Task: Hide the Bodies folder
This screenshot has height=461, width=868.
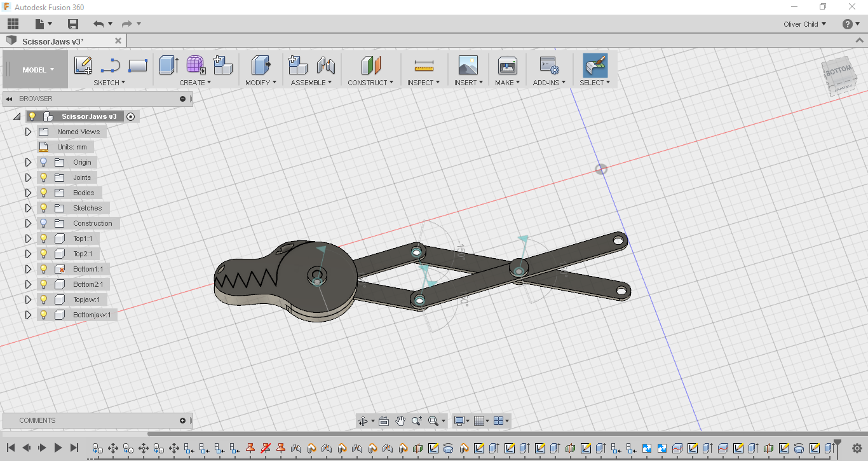Action: pos(44,193)
